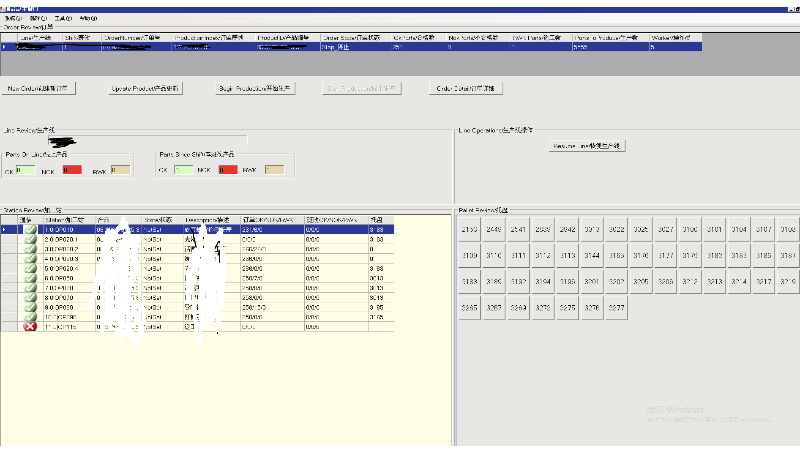Choose pallet 3275

pyautogui.click(x=567, y=308)
